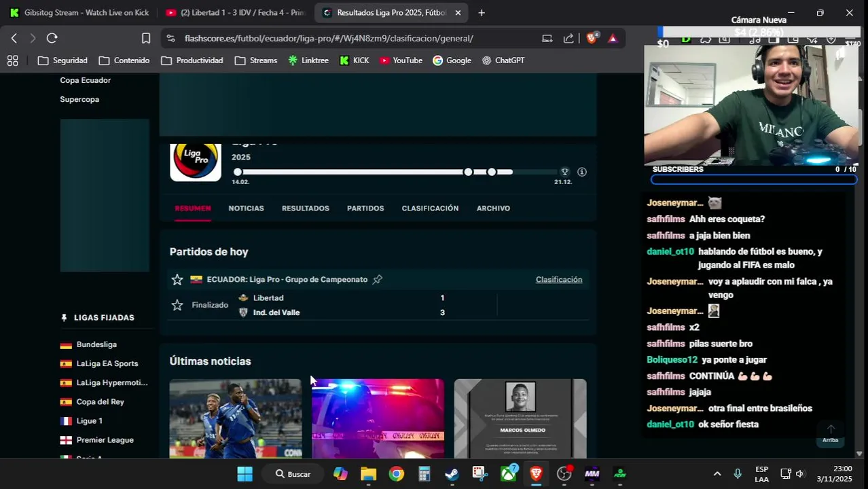Click the install app icon in address bar
The height and width of the screenshot is (489, 868).
547,38
